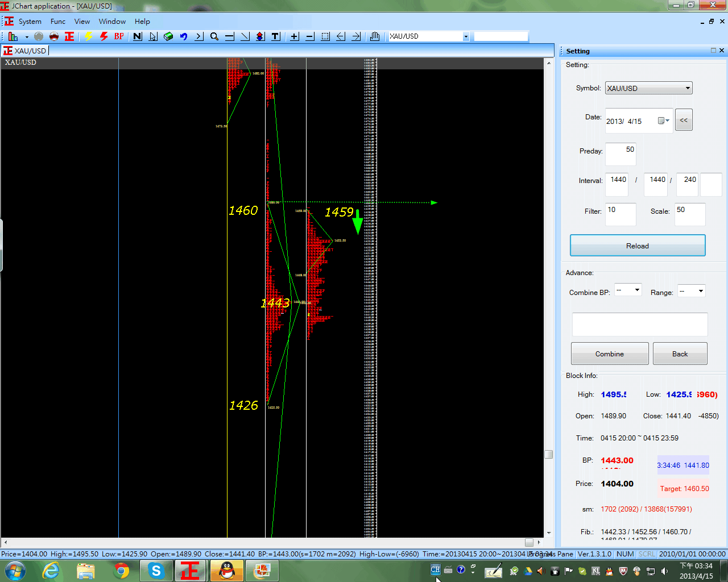The width and height of the screenshot is (728, 582).
Task: Open the Date picker dropdown
Action: [x=664, y=120]
